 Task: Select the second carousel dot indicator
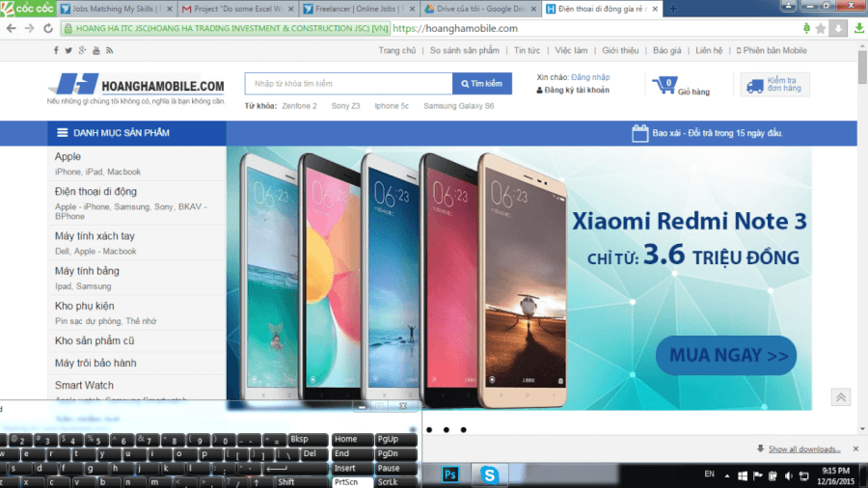[x=446, y=430]
